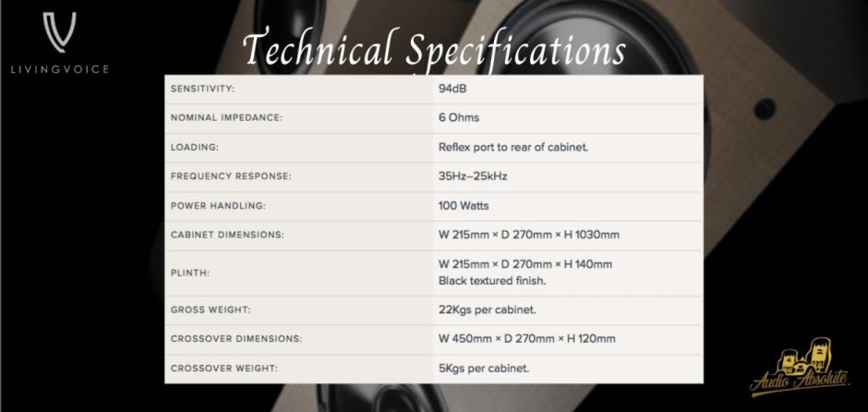Screen dimensions: 868x412
Task: Select the Gross Weight label
Action: click(209, 309)
